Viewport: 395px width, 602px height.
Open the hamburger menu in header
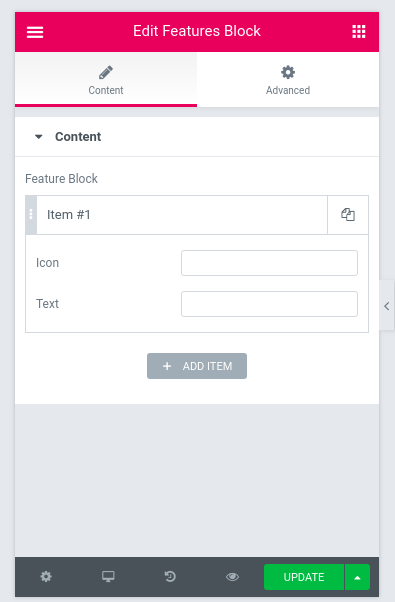pyautogui.click(x=35, y=32)
